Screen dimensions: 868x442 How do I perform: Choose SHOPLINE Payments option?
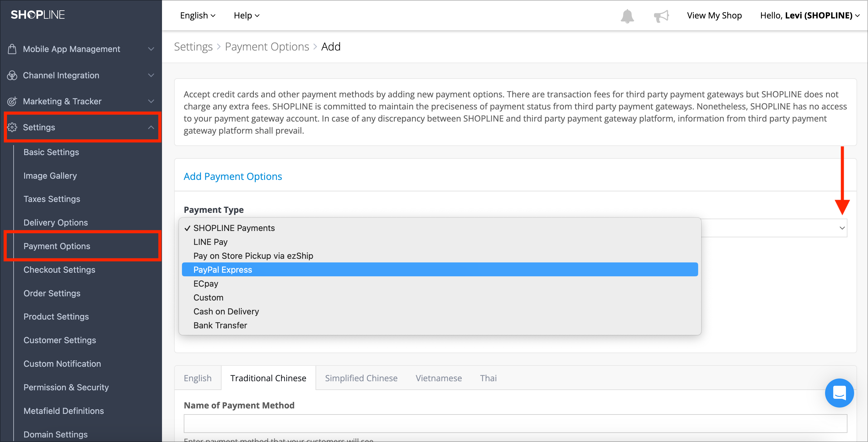click(440, 228)
